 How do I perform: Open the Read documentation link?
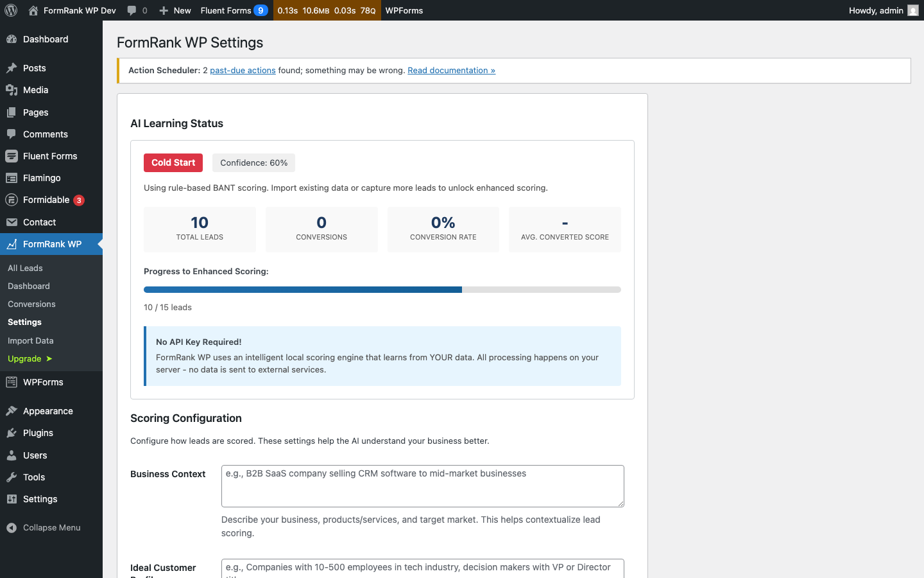[x=451, y=70]
